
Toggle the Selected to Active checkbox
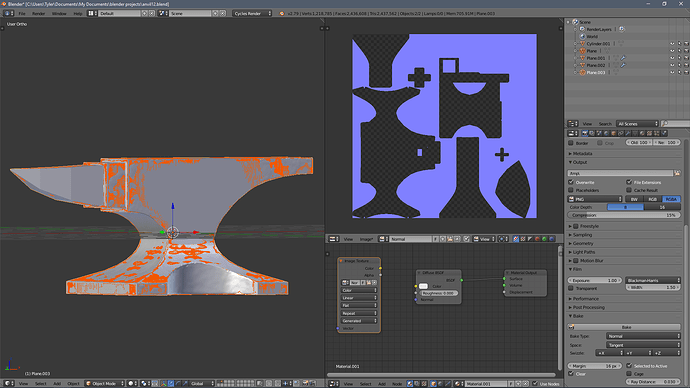click(x=629, y=366)
